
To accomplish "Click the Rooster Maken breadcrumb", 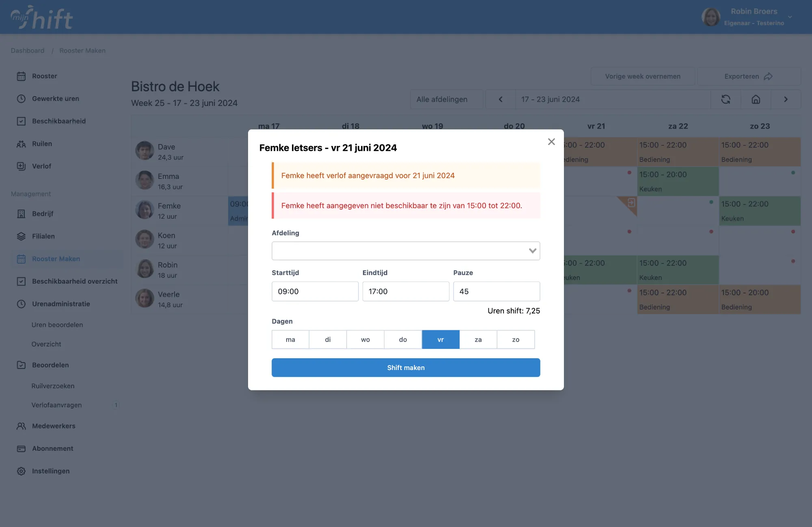I will click(82, 51).
